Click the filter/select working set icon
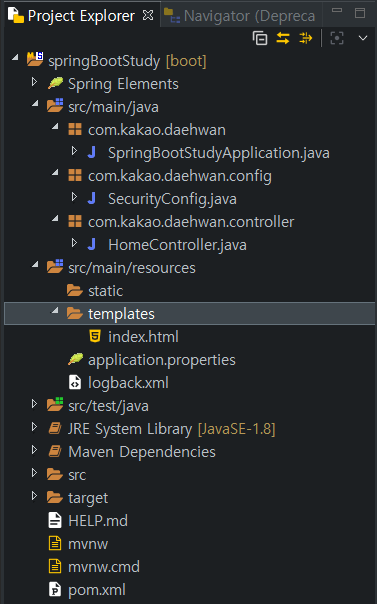 point(306,38)
